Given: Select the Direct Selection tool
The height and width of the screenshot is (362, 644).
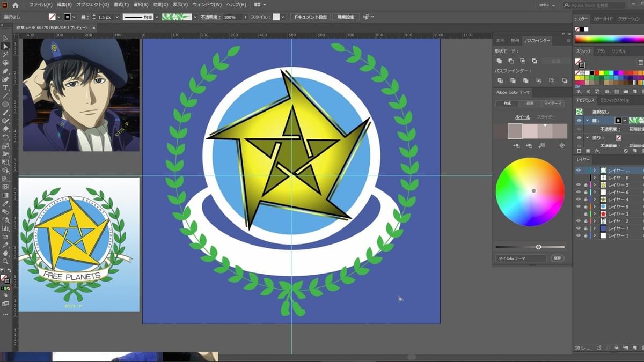Looking at the screenshot, I should [x=5, y=46].
